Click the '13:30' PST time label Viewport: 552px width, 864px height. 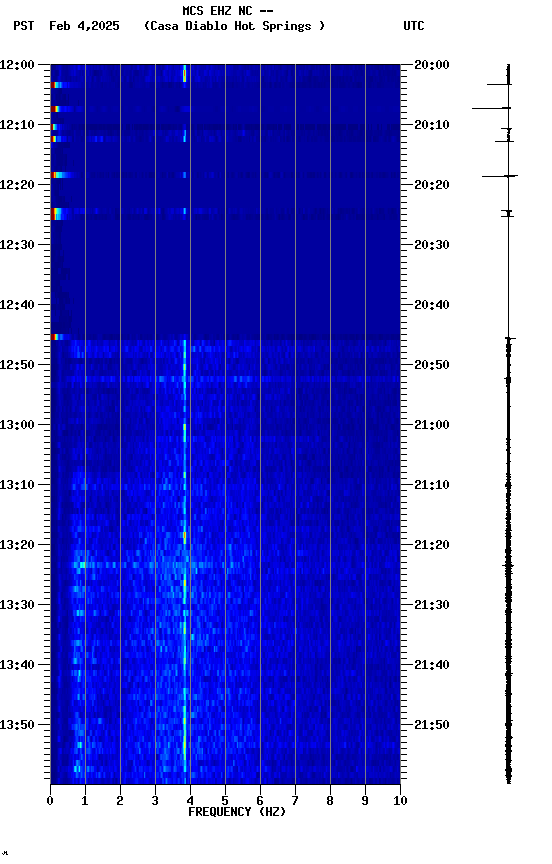tap(17, 605)
